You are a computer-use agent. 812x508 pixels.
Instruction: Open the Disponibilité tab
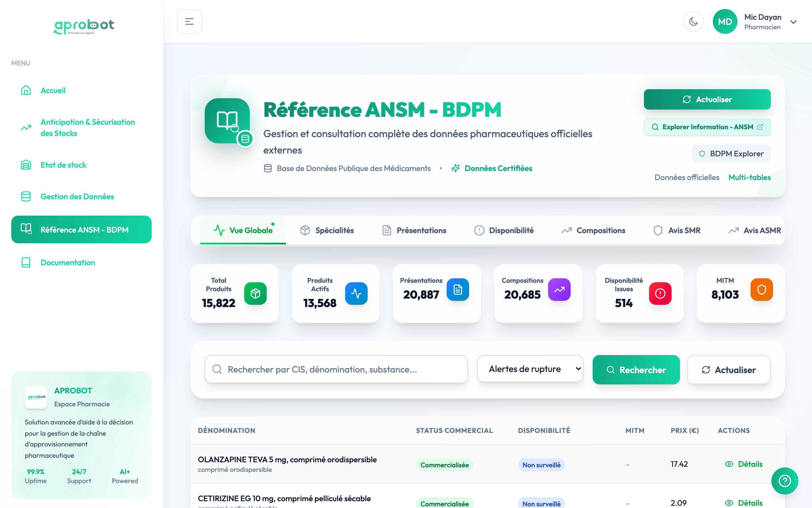(504, 230)
